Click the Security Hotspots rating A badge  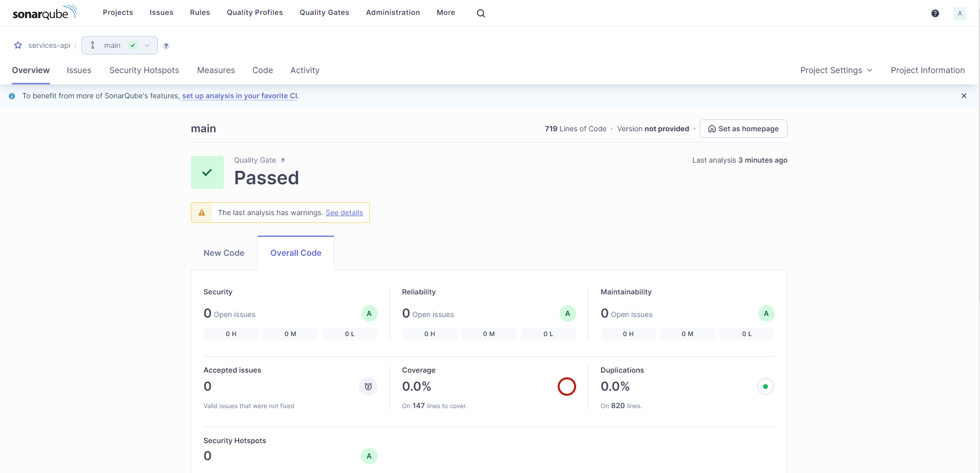tap(369, 456)
